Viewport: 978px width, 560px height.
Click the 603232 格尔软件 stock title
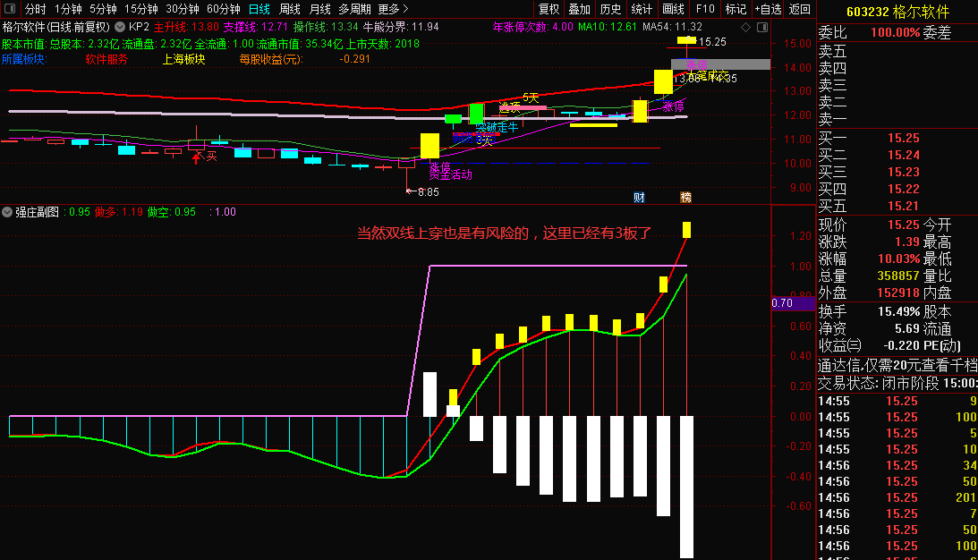pos(897,12)
